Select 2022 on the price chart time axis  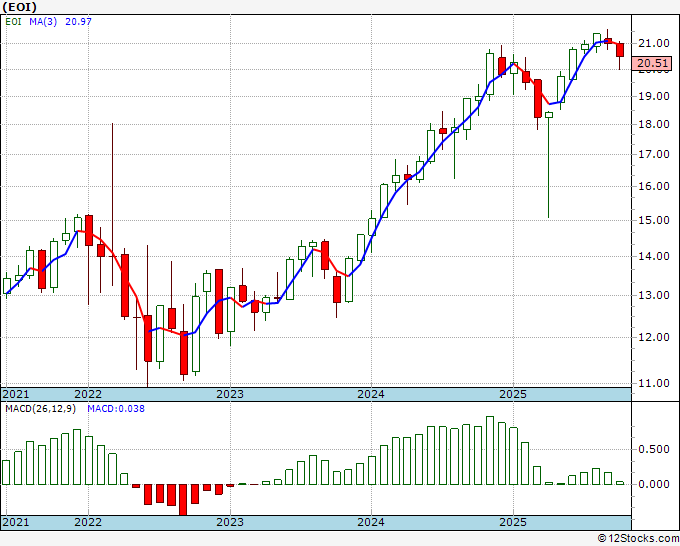click(x=88, y=394)
